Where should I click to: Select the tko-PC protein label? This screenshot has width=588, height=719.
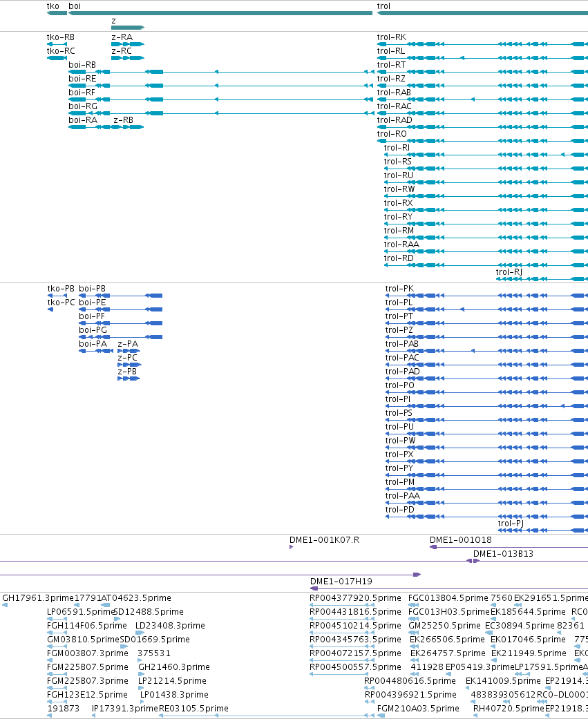pyautogui.click(x=61, y=303)
